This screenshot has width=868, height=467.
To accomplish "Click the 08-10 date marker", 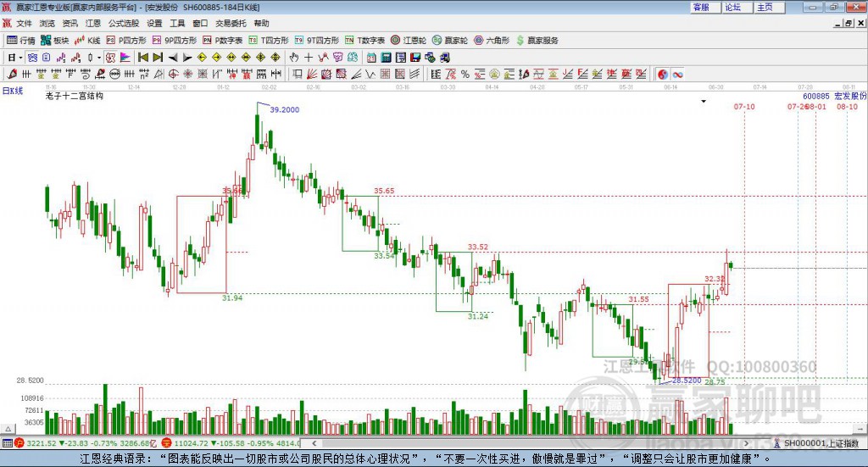I will point(847,106).
